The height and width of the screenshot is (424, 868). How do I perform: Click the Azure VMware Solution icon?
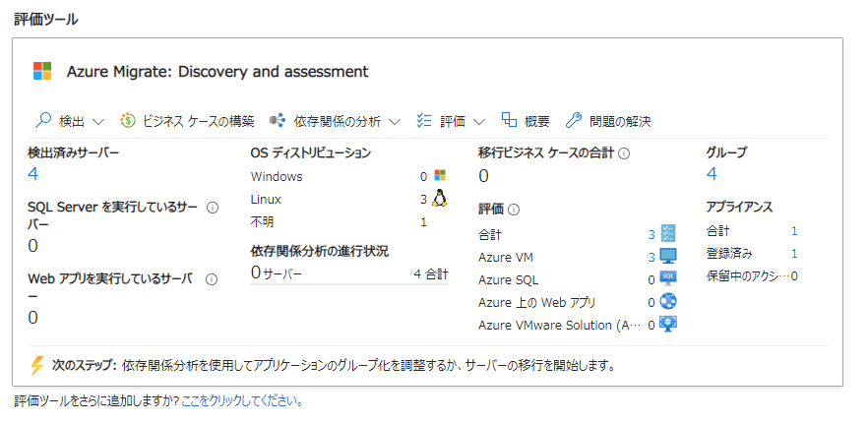(668, 324)
